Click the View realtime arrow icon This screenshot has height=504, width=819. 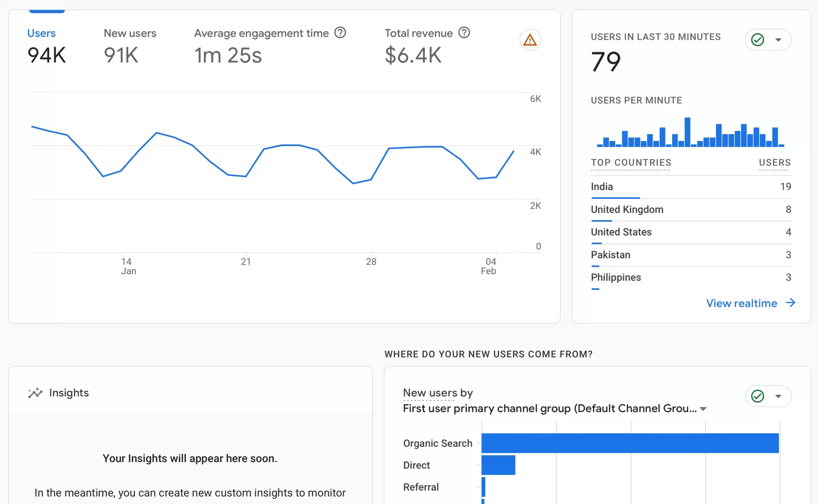click(x=790, y=303)
